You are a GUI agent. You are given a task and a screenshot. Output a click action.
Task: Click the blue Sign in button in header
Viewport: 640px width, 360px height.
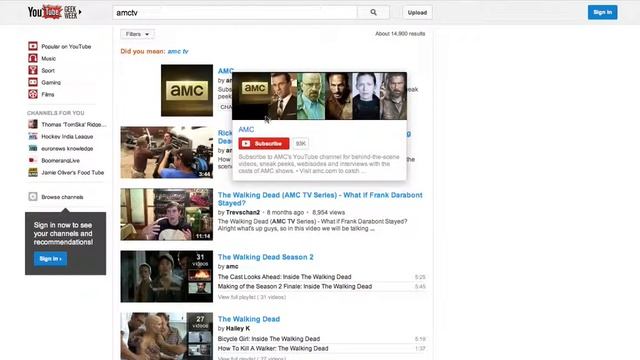click(602, 12)
